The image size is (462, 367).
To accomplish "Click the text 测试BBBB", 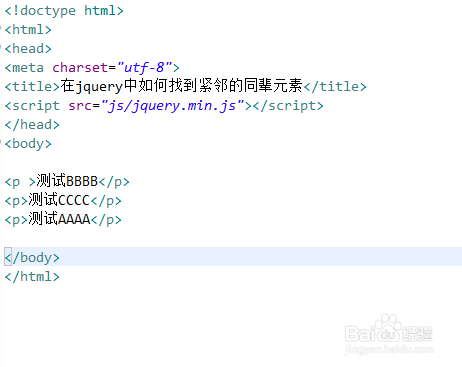I will click(x=67, y=181).
